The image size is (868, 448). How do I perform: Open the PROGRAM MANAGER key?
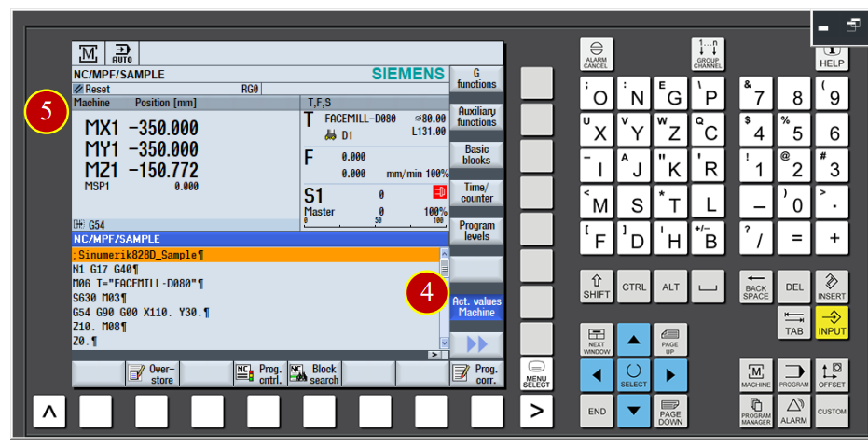(x=755, y=411)
